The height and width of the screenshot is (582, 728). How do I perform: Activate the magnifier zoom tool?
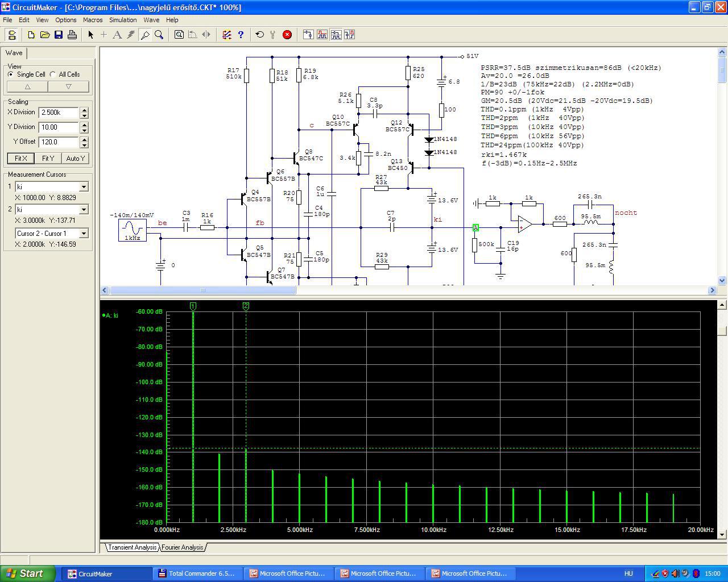point(159,35)
